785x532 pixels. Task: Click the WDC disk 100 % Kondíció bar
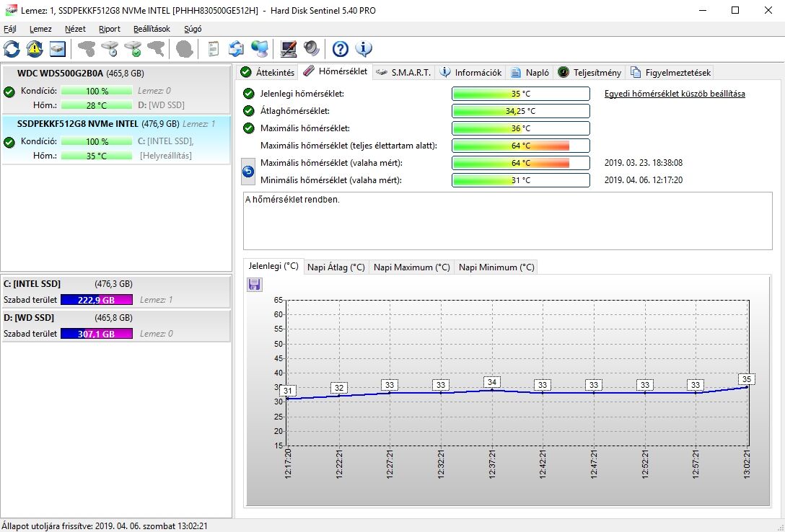(97, 91)
